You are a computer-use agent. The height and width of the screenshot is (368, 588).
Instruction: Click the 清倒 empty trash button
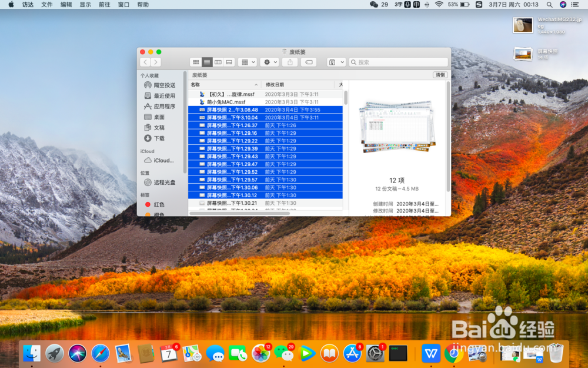click(x=440, y=75)
